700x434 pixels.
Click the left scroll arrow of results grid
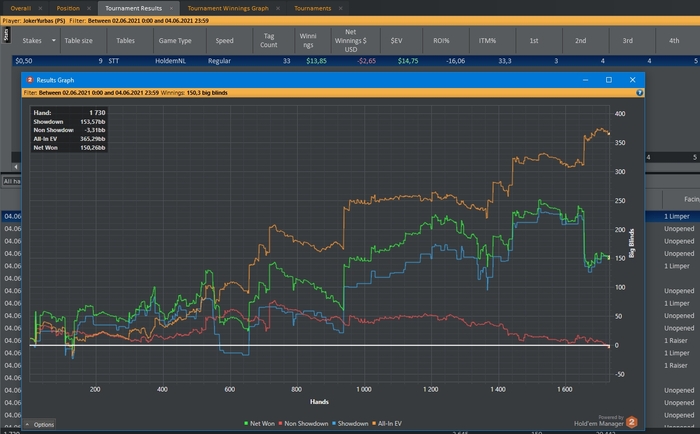point(16,167)
